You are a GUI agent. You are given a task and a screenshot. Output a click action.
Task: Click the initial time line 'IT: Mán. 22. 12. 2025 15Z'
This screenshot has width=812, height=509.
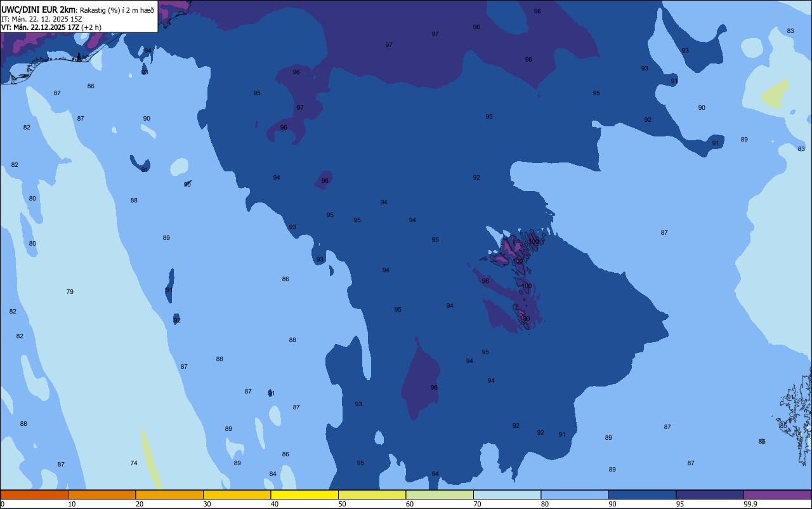[42, 18]
